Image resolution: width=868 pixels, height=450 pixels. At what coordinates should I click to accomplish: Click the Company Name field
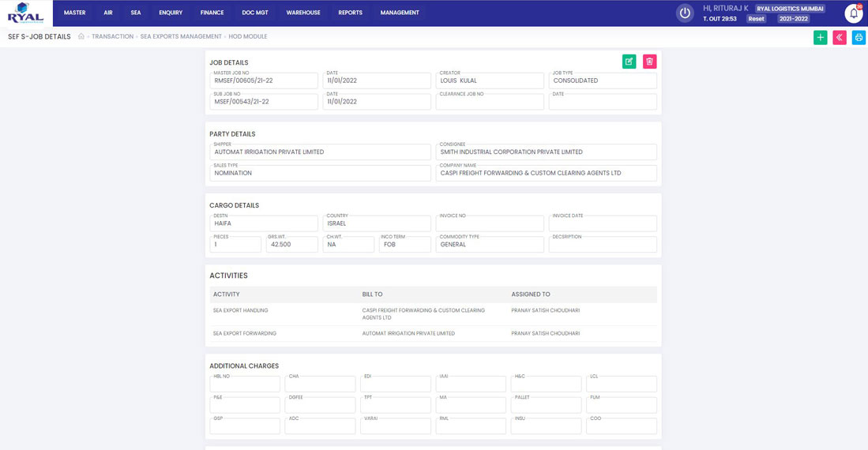(547, 173)
